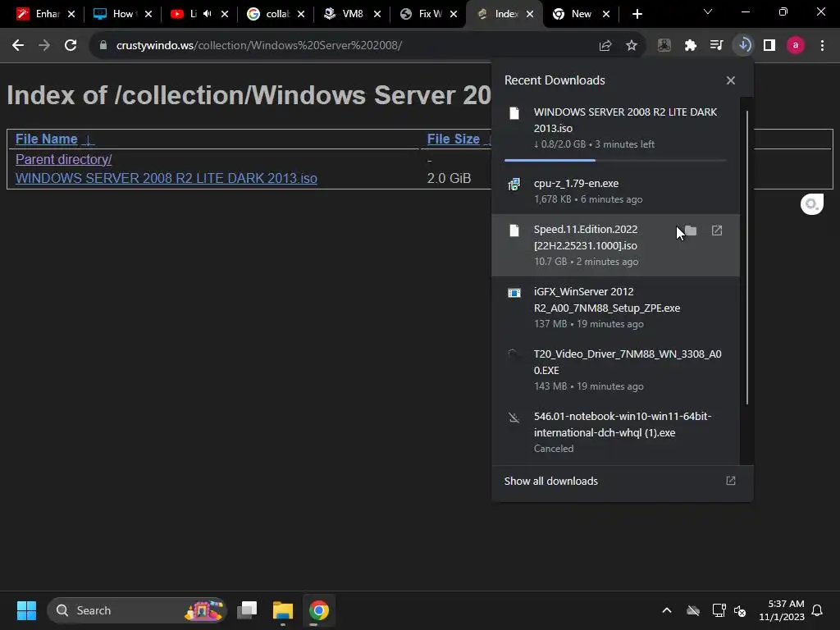Sort the listing by File Size

(x=453, y=139)
